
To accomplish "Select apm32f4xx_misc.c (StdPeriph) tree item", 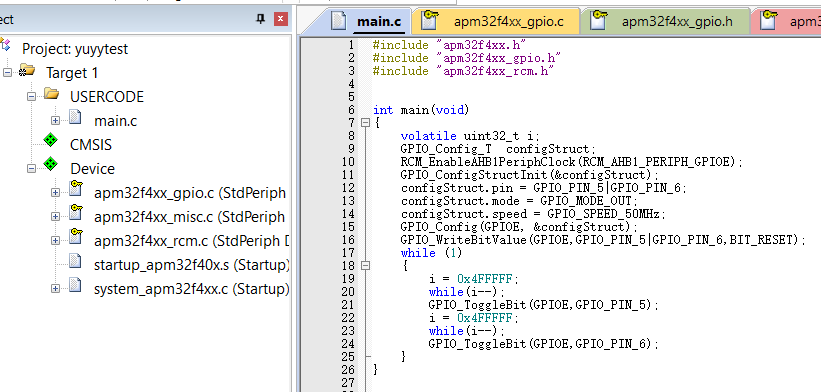I will (190, 217).
